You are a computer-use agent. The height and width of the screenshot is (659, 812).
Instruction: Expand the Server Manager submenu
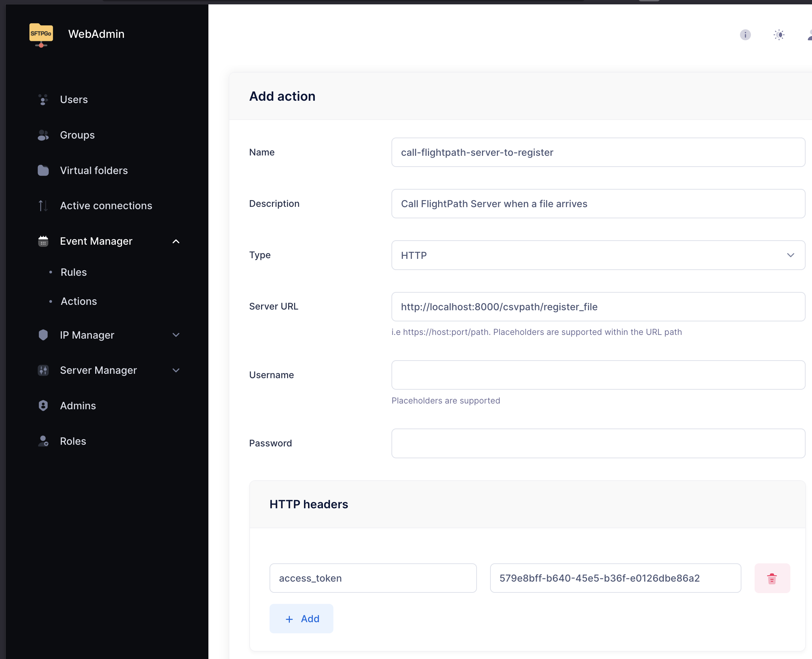point(176,370)
